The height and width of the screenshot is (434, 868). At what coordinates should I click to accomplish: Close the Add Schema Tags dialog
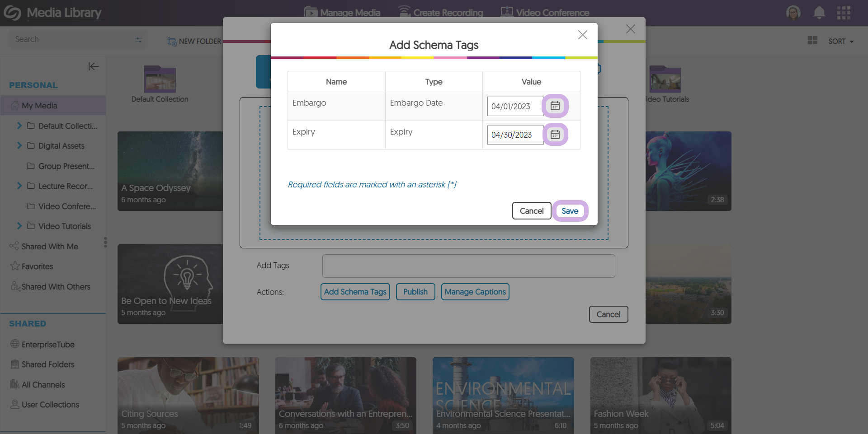pyautogui.click(x=582, y=35)
